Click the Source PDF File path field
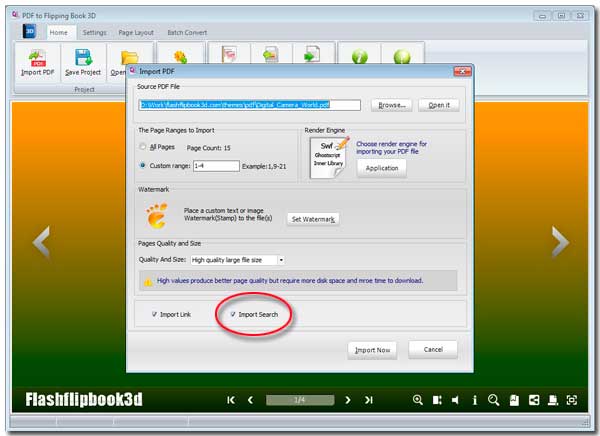This screenshot has width=600, height=436. [249, 105]
